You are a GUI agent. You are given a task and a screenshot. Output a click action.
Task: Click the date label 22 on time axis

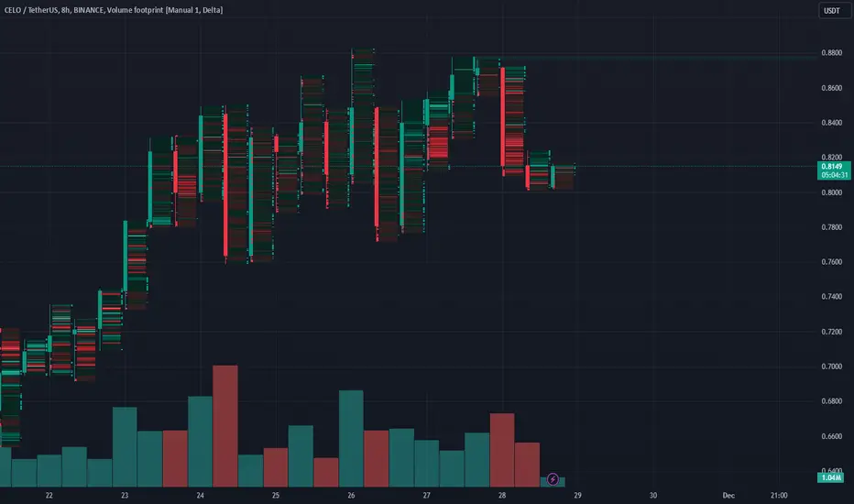[x=49, y=495]
